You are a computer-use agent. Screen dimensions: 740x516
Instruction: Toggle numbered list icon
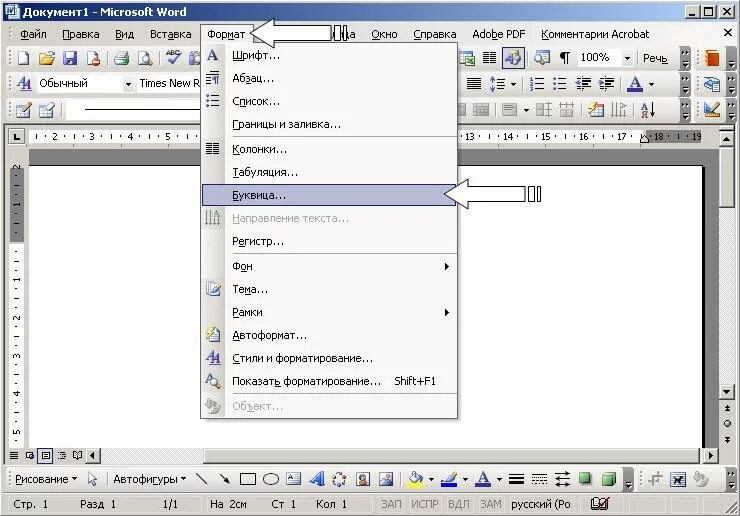537,84
